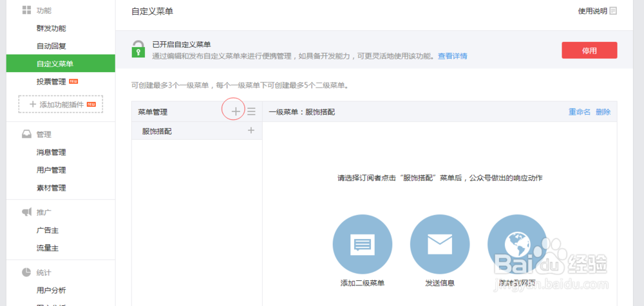Open 流量主 in the sidebar
Image resolution: width=644 pixels, height=306 pixels.
pyautogui.click(x=48, y=248)
